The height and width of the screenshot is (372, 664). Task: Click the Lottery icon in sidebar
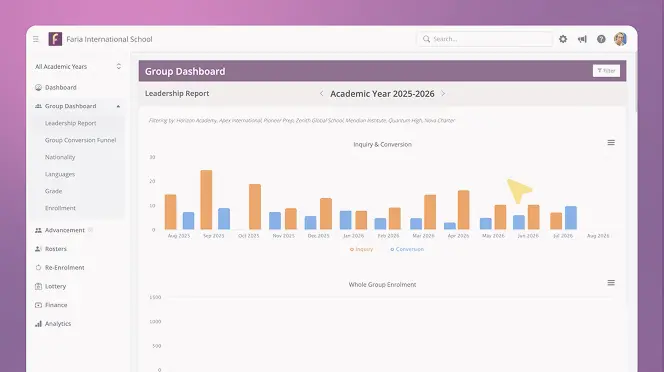(38, 286)
